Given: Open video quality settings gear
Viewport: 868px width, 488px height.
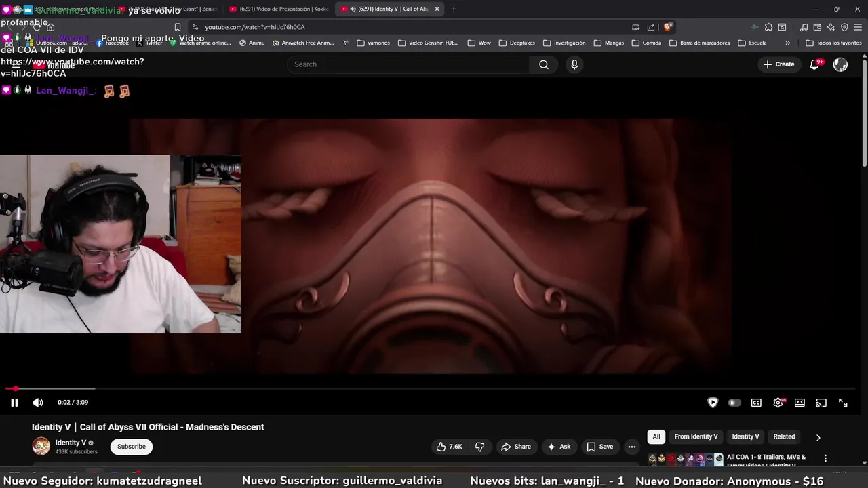Looking at the screenshot, I should [x=778, y=403].
